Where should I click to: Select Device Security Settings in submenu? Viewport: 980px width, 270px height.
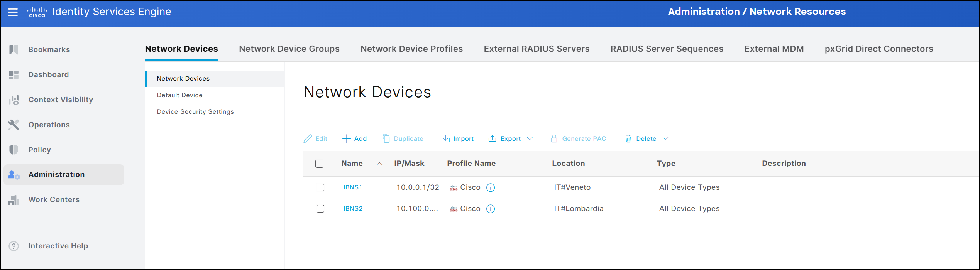195,111
